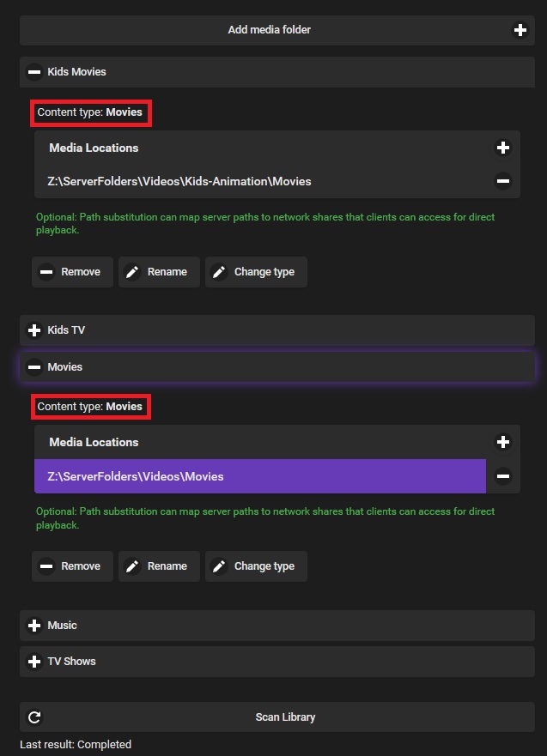Change type of Kids Movies library

[x=255, y=272]
